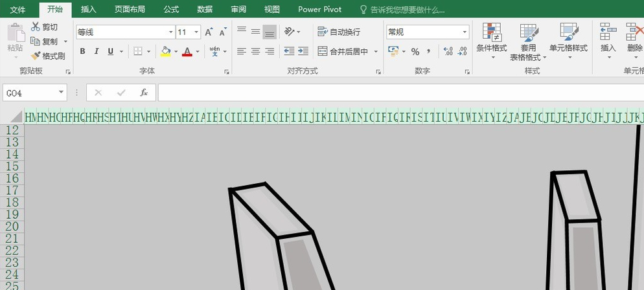Click the text orientation icon
644x290 pixels.
[x=290, y=31]
